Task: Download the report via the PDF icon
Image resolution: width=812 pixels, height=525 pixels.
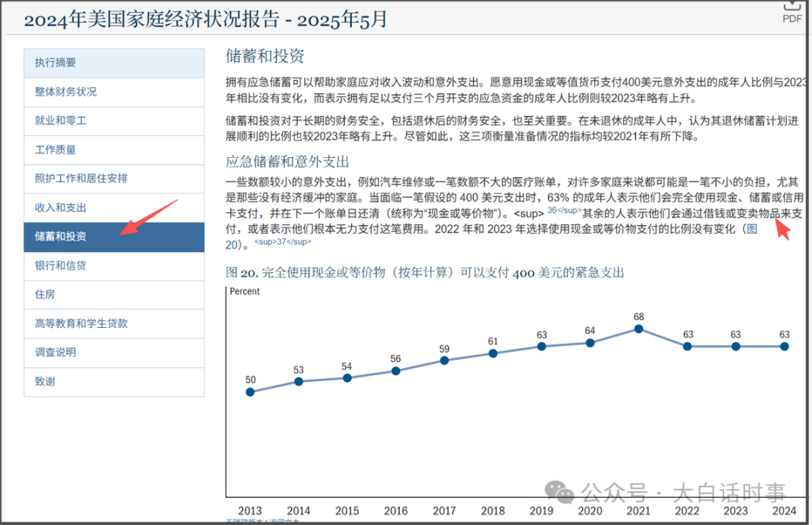Action: (x=792, y=13)
